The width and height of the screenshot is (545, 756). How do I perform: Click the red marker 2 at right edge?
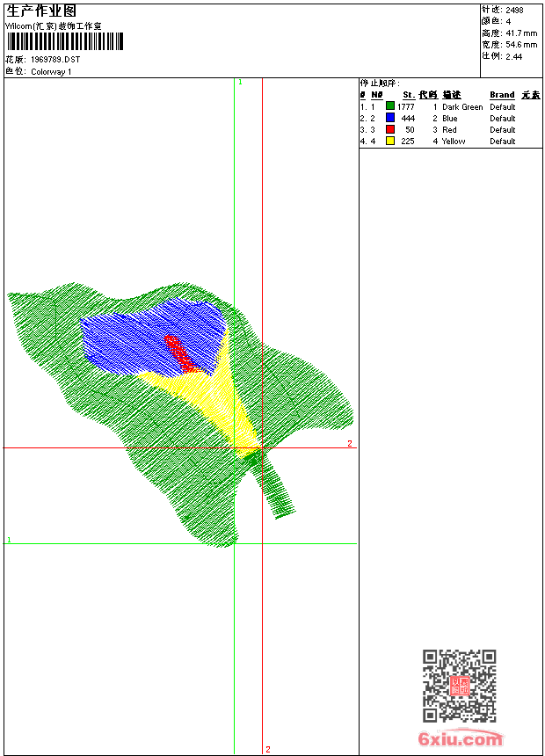click(349, 444)
